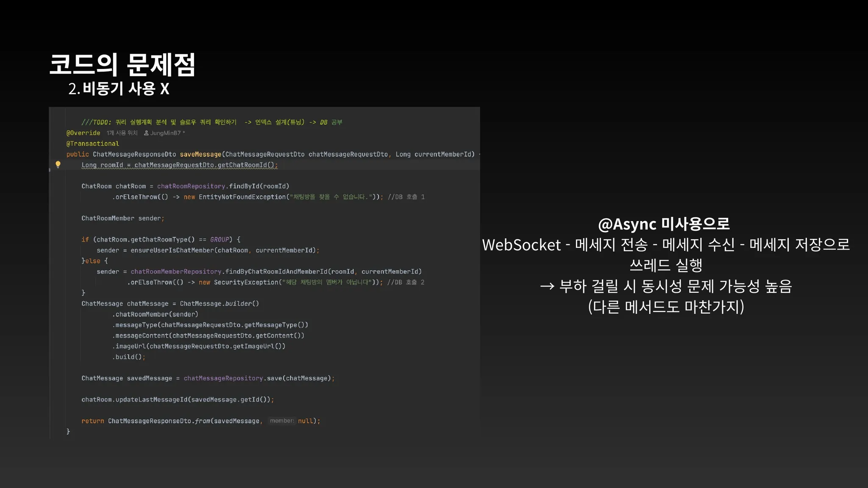Viewport: 868px width, 488px height.
Task: Click the @Transactional annotation
Action: pos(92,144)
